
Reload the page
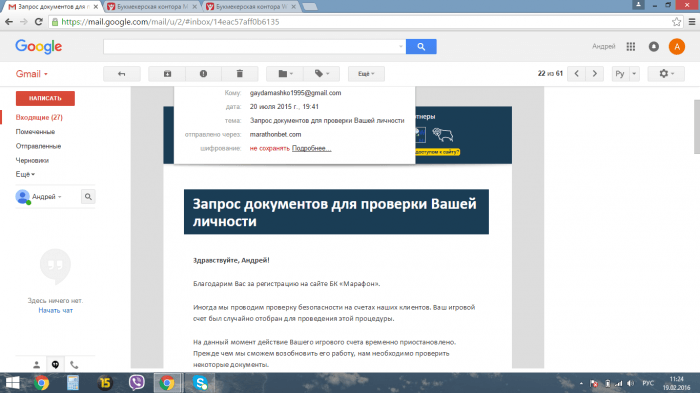point(39,21)
